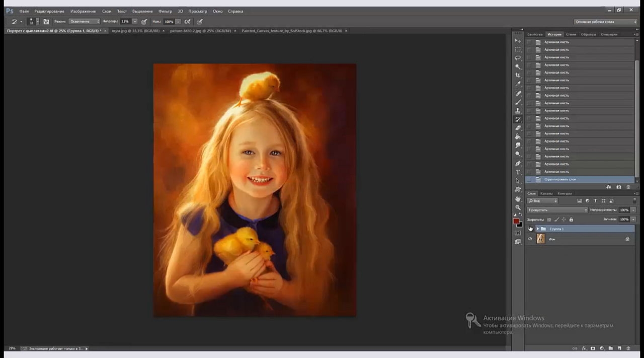
Task: Select the Pen tool
Action: 518,164
